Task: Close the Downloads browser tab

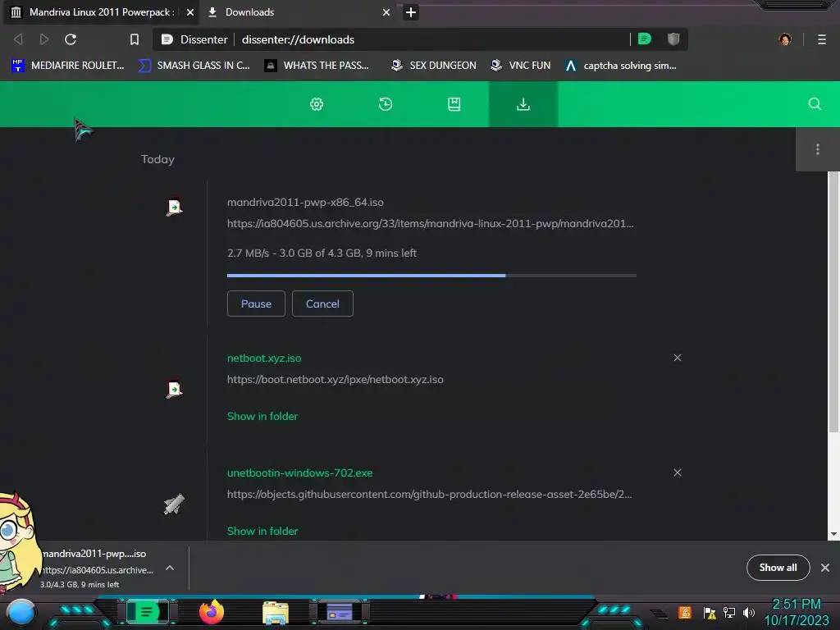Action: (x=386, y=11)
